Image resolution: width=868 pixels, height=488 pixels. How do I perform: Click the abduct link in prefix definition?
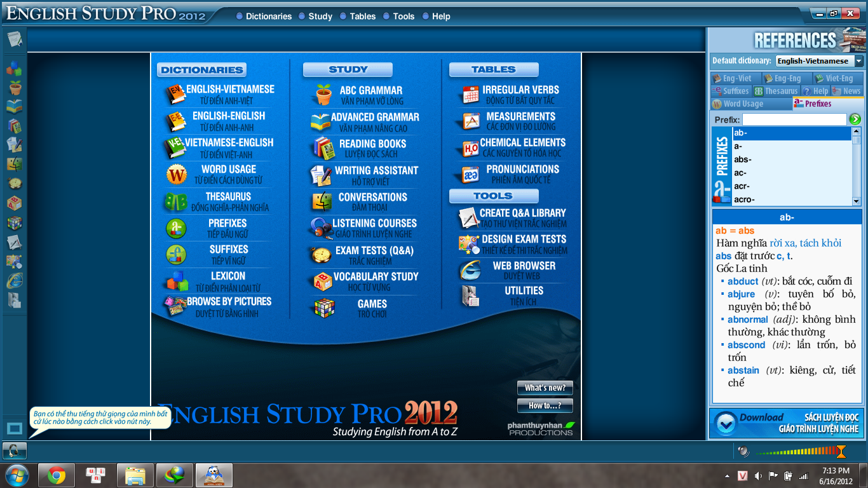pos(743,281)
